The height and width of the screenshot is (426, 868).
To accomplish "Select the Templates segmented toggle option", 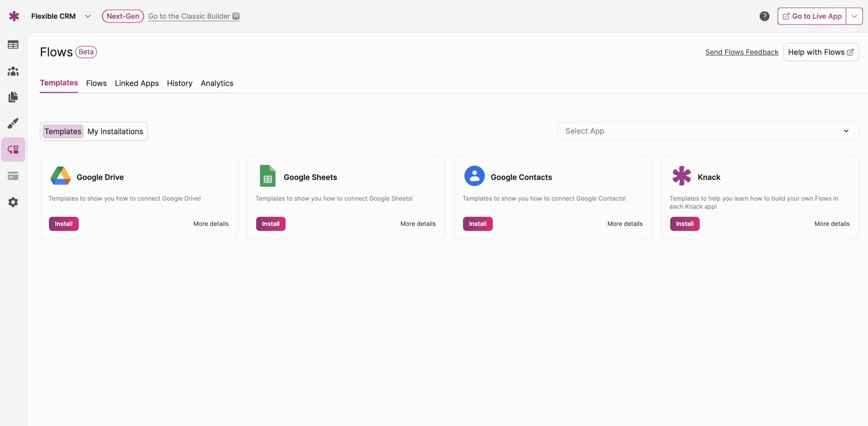I will point(63,131).
